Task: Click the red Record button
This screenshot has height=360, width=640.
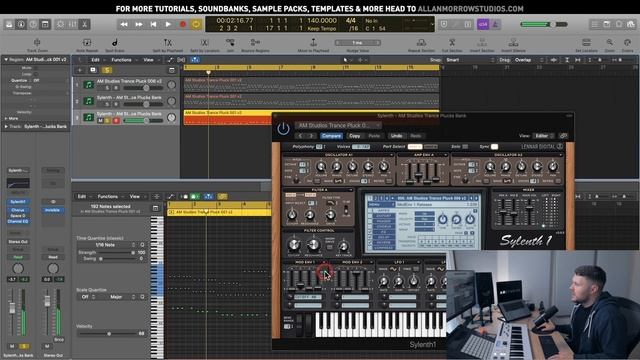Action: [182, 24]
